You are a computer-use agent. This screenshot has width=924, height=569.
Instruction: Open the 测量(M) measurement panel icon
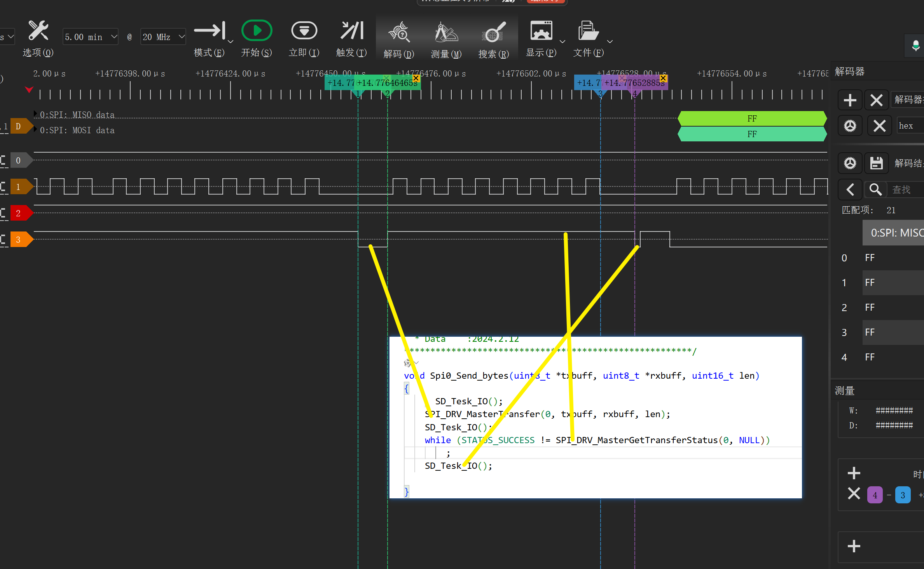[x=446, y=33]
